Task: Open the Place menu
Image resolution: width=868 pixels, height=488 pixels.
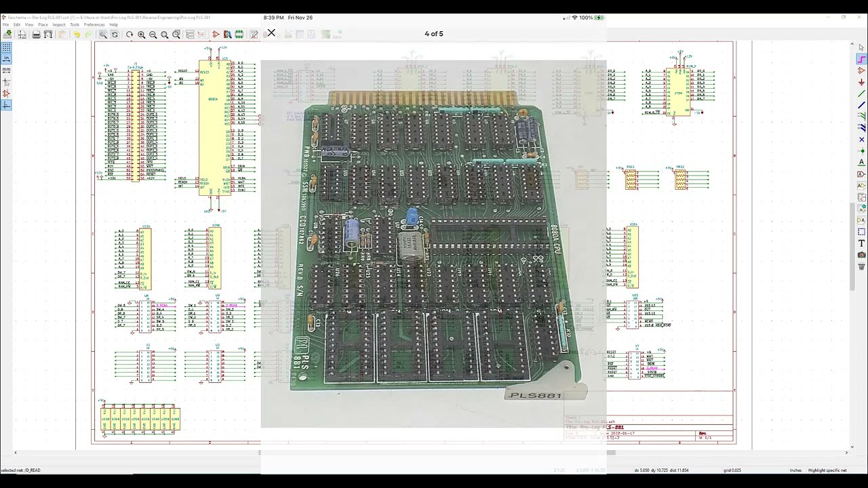Action: click(43, 24)
